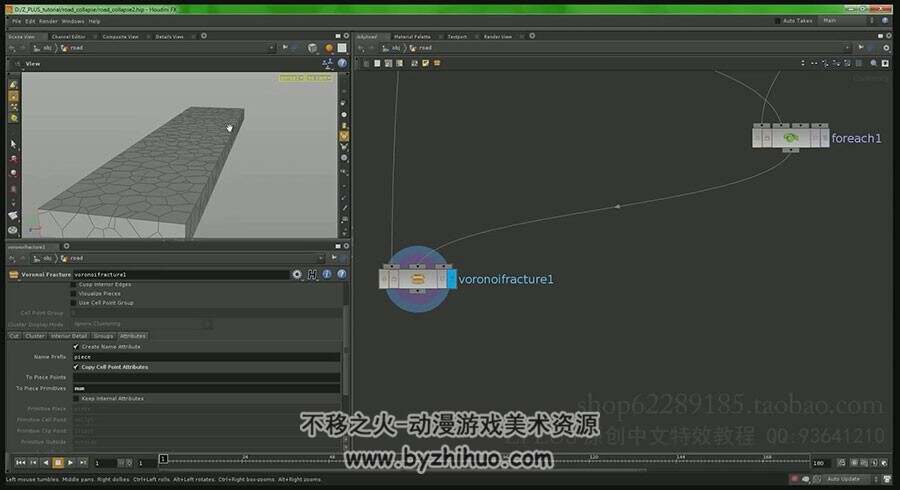Enable Keep Internal Attributes checkbox
900x490 pixels.
click(76, 398)
